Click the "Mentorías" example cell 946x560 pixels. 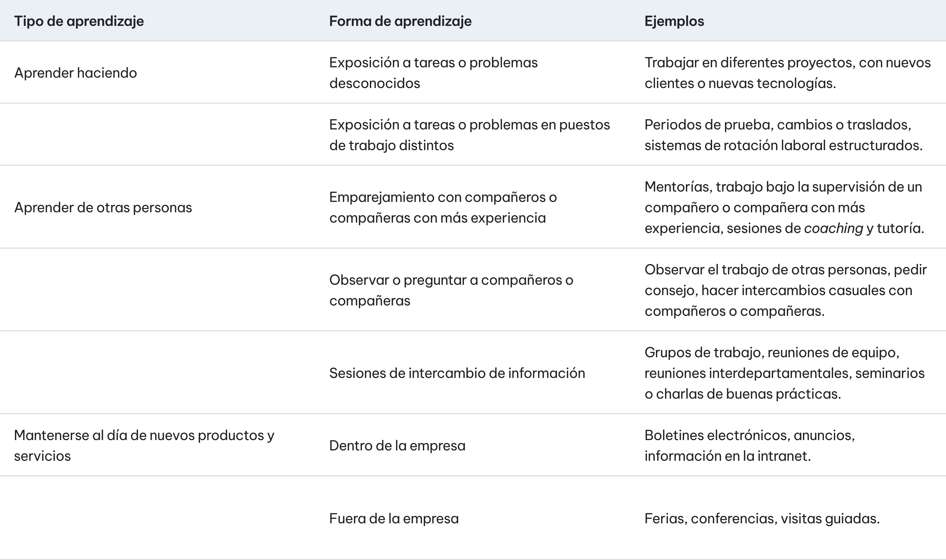click(783, 208)
